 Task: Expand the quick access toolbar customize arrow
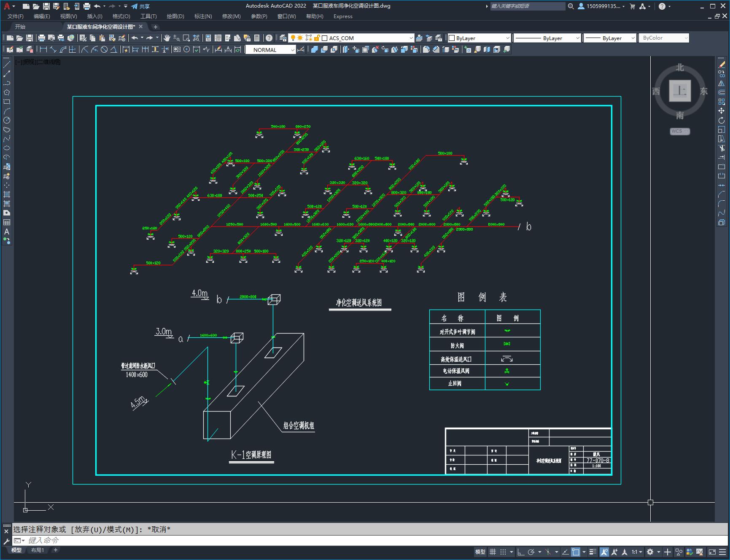(x=126, y=6)
